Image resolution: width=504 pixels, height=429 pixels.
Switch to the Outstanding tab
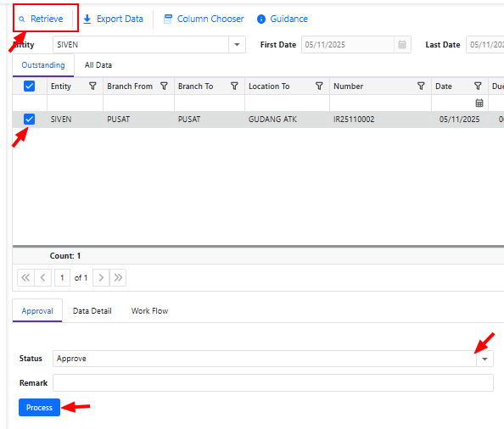pyautogui.click(x=43, y=65)
